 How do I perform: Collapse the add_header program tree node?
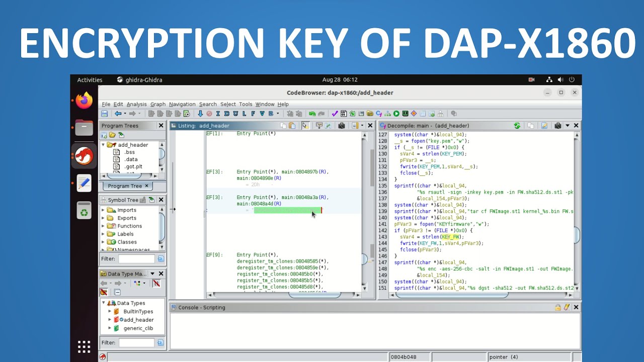[104, 145]
